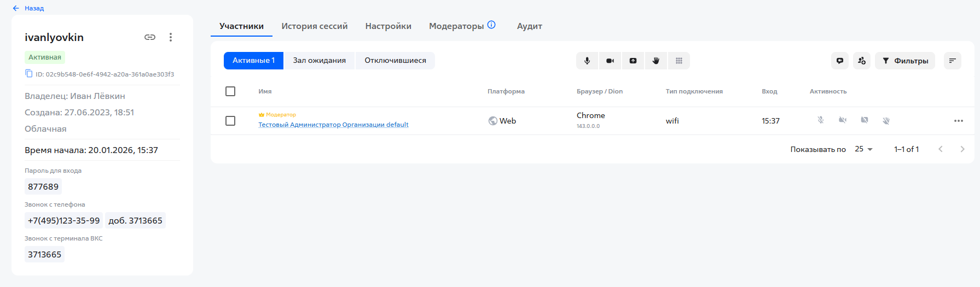Go to next page with right chevron
The height and width of the screenshot is (287, 980).
pos(962,149)
